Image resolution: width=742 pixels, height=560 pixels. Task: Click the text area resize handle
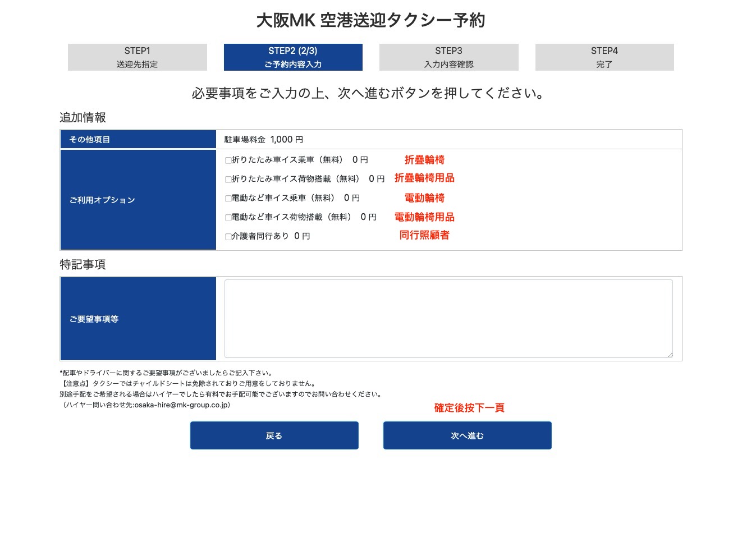click(x=670, y=355)
